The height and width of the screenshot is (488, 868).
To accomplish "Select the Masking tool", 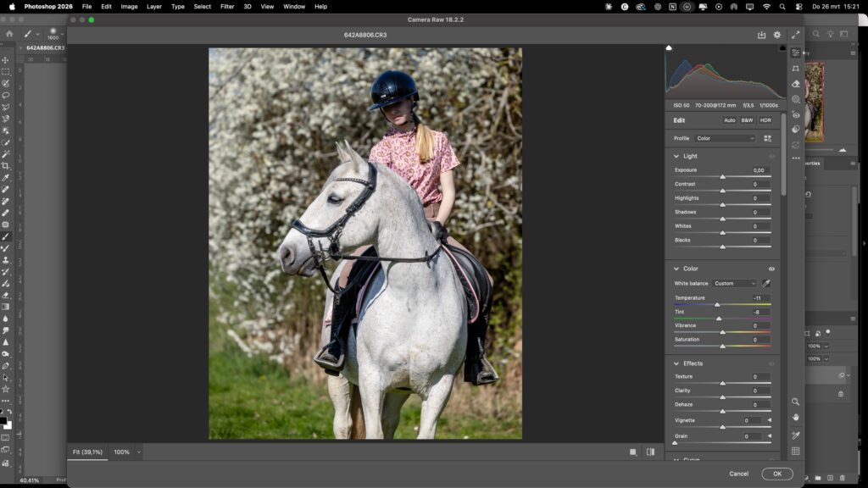I will (795, 100).
